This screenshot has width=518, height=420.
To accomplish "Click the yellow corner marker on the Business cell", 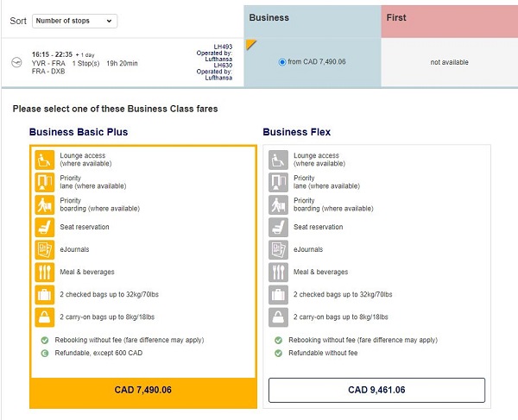I will pyautogui.click(x=250, y=44).
